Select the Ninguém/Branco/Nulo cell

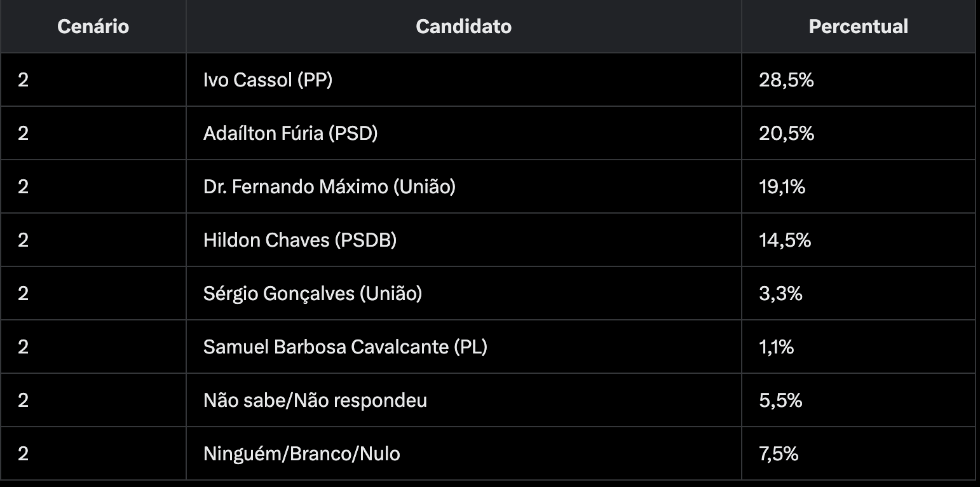(x=302, y=454)
